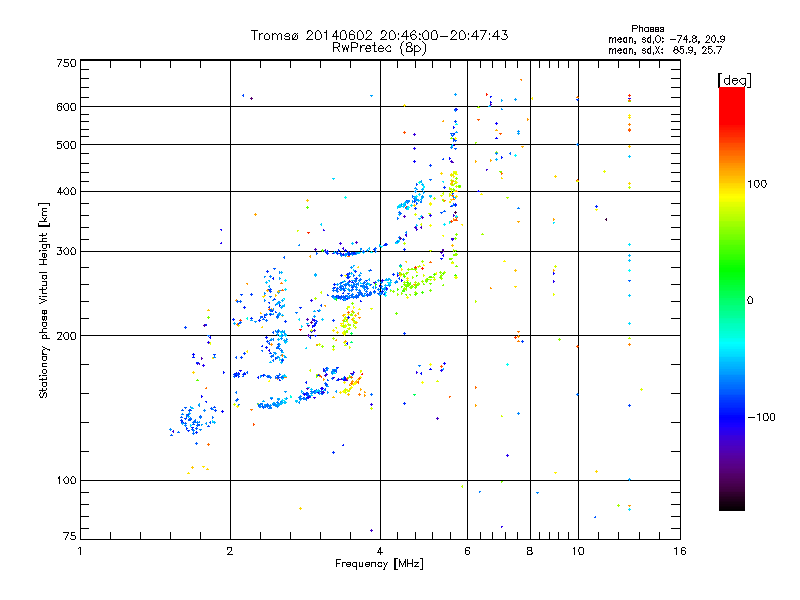The height and width of the screenshot is (600, 800).
Task: Click the x-axis label '4'
Action: (x=380, y=551)
